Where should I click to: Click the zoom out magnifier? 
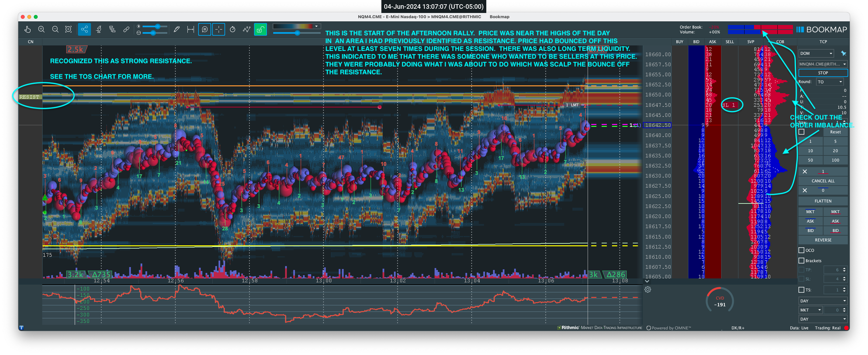55,30
